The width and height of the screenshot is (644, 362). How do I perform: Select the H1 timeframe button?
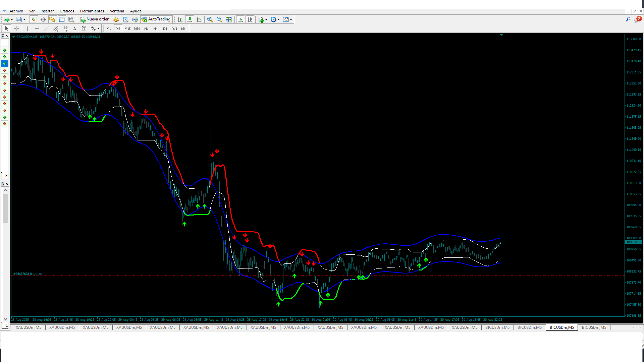click(146, 29)
